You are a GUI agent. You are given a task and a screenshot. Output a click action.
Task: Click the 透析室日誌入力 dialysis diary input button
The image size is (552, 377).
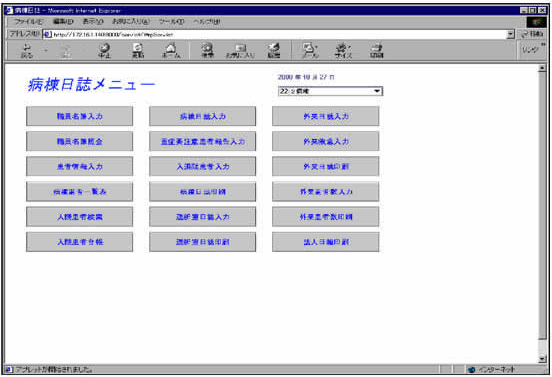[202, 217]
